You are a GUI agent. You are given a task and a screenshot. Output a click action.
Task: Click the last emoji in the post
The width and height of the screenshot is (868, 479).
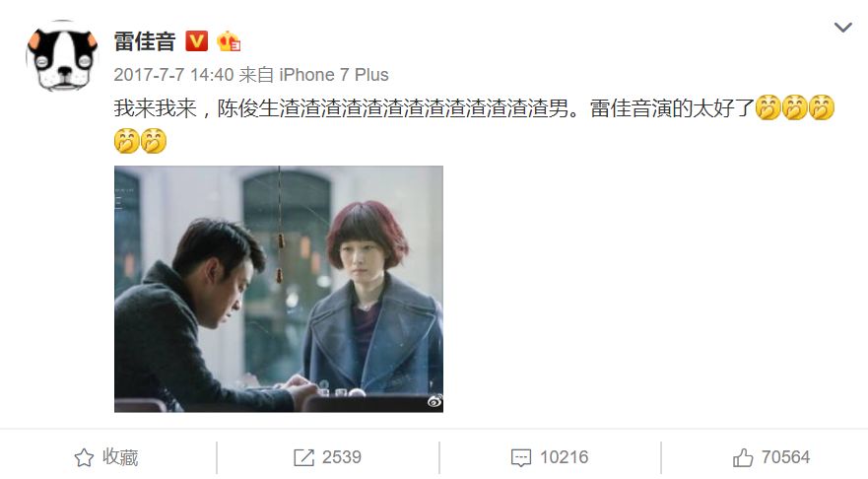click(x=154, y=141)
